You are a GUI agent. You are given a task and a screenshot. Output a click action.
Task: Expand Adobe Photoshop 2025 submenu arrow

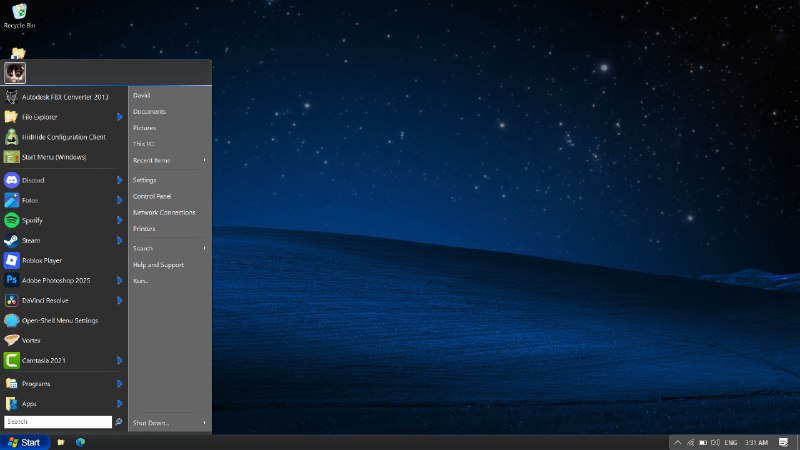(119, 280)
